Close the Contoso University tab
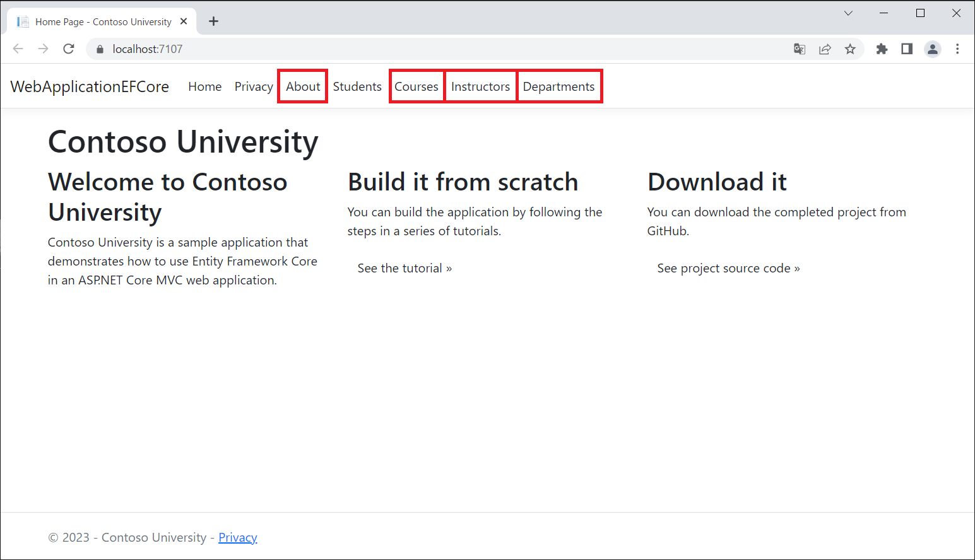The width and height of the screenshot is (975, 560). (184, 21)
